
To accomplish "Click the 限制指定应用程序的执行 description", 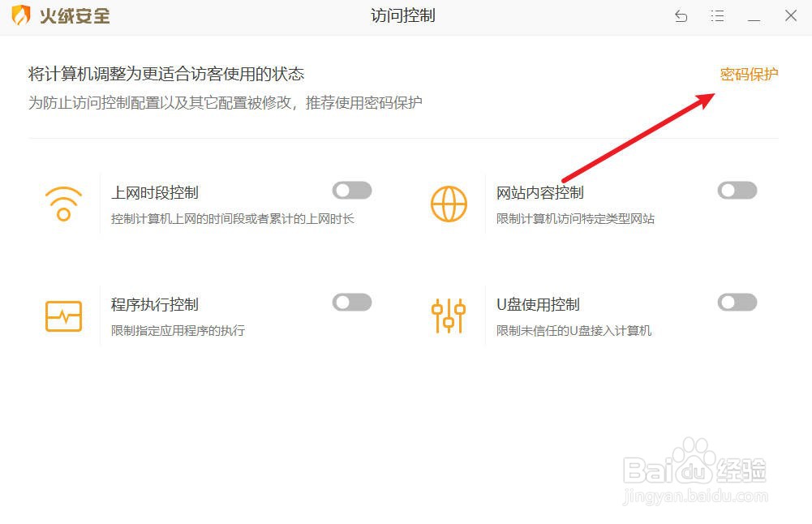I will (x=178, y=330).
